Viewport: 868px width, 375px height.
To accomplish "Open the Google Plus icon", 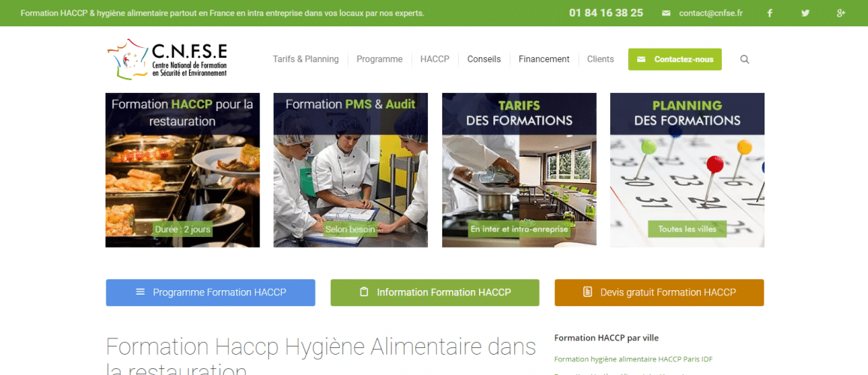I will coord(841,13).
